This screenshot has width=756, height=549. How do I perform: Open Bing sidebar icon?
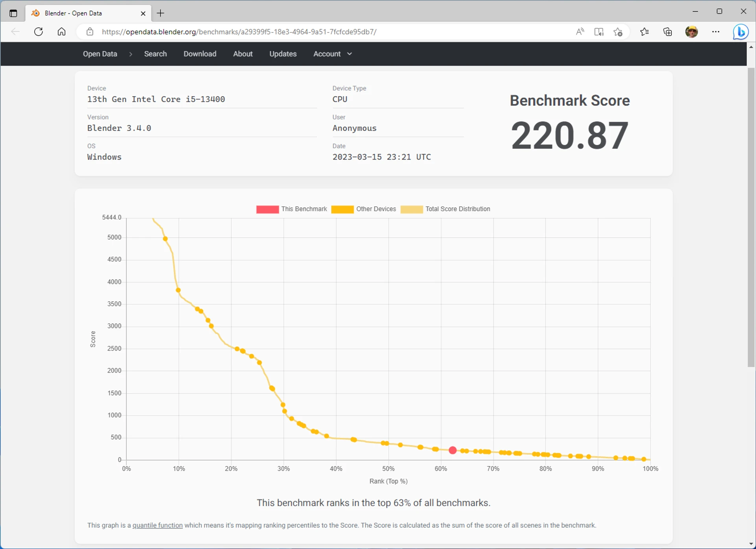(x=741, y=32)
